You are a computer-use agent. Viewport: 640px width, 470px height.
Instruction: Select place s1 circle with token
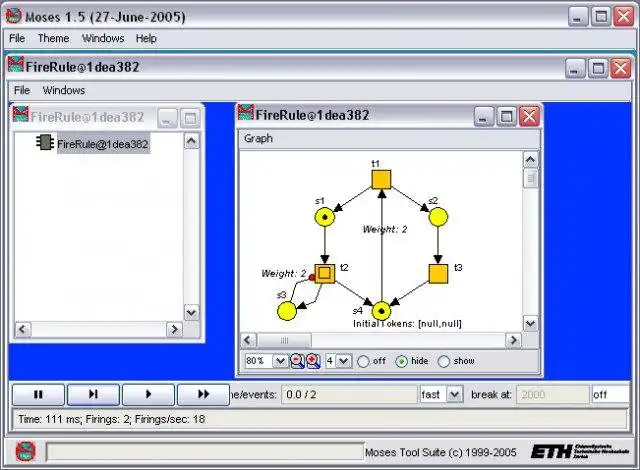point(325,217)
